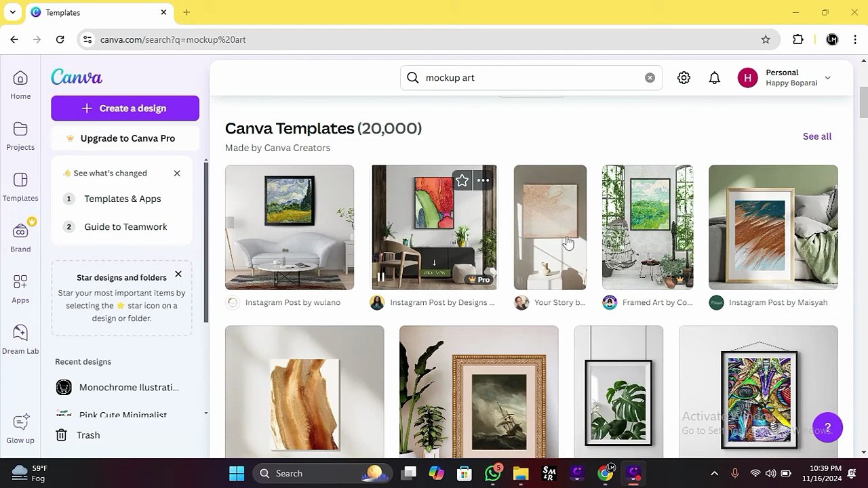868x488 pixels.
Task: Bookmark this page with the star icon
Action: tap(766, 39)
